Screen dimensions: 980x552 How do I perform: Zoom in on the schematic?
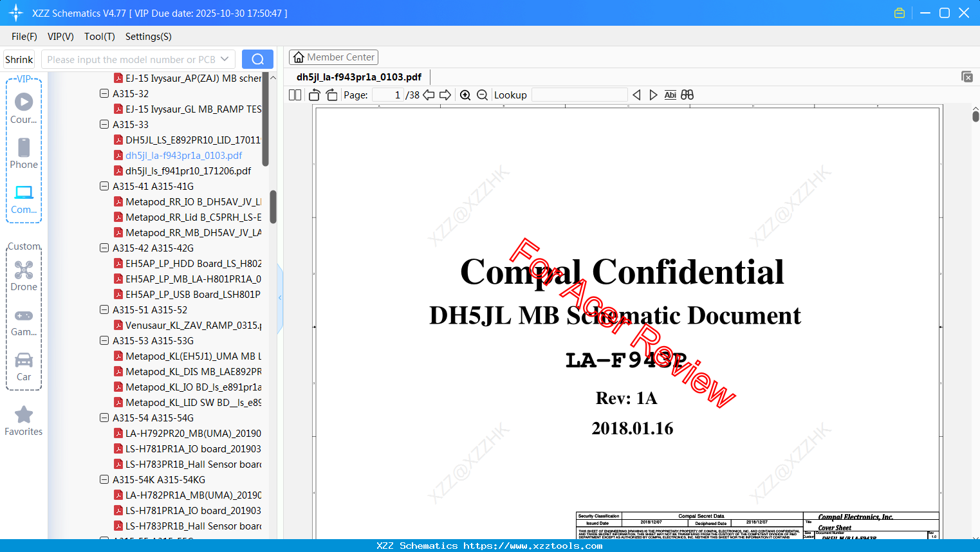point(465,95)
